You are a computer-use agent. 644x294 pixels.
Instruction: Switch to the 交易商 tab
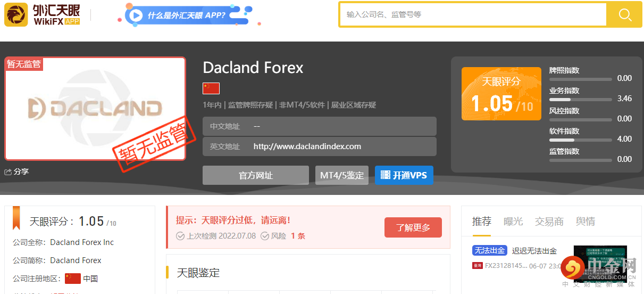pyautogui.click(x=549, y=222)
